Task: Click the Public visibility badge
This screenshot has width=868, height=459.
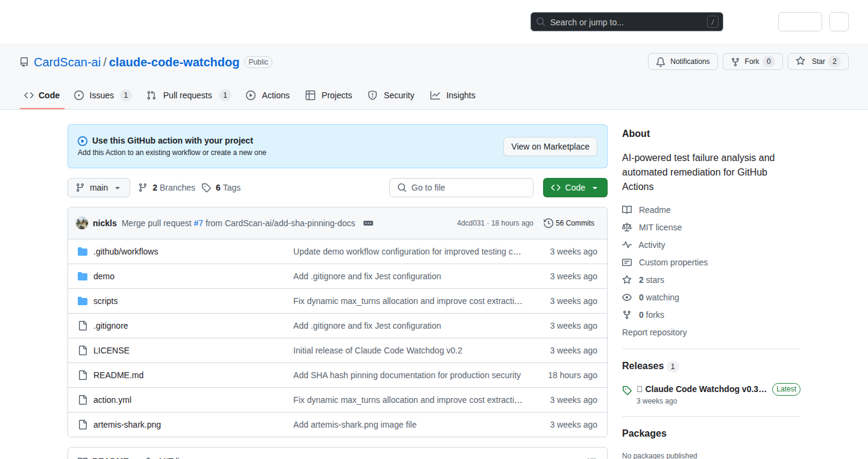Action: pos(258,62)
